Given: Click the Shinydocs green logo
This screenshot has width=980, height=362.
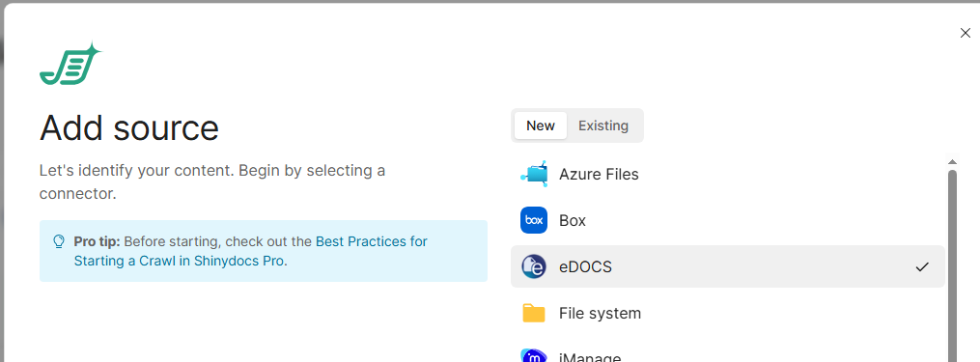Looking at the screenshot, I should tap(70, 64).
